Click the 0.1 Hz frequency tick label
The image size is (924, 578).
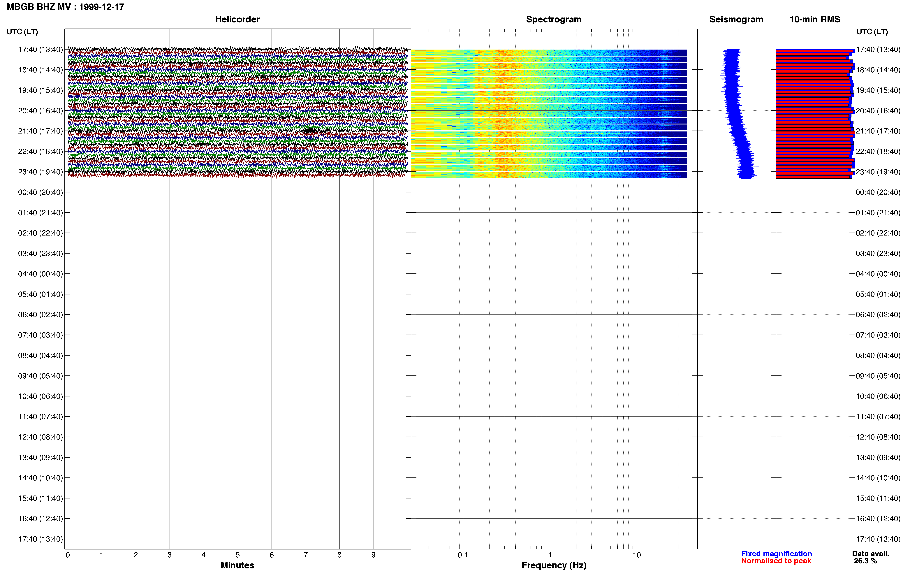point(463,555)
